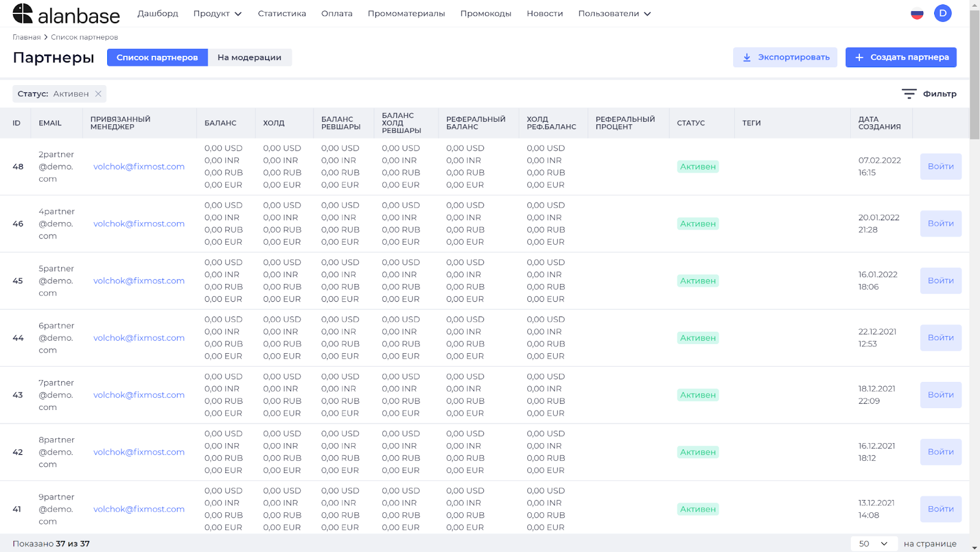The image size is (980, 552).
Task: Open the user avatar D menu
Action: [x=943, y=13]
